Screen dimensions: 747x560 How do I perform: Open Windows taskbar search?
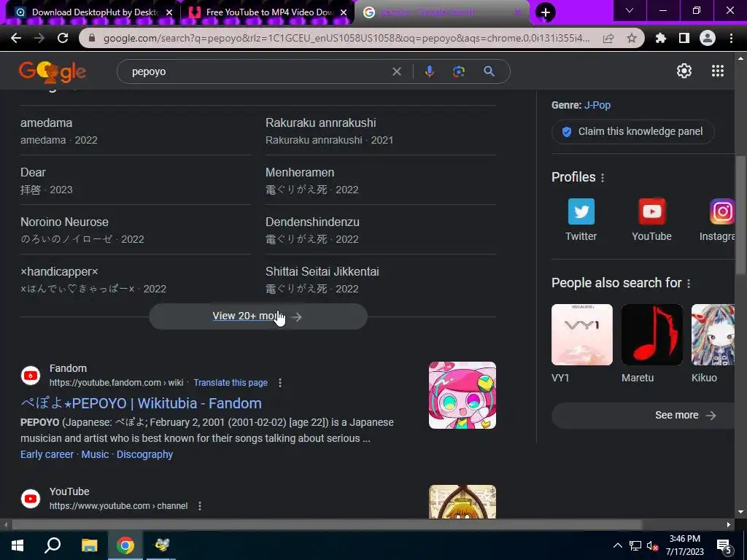pos(53,545)
